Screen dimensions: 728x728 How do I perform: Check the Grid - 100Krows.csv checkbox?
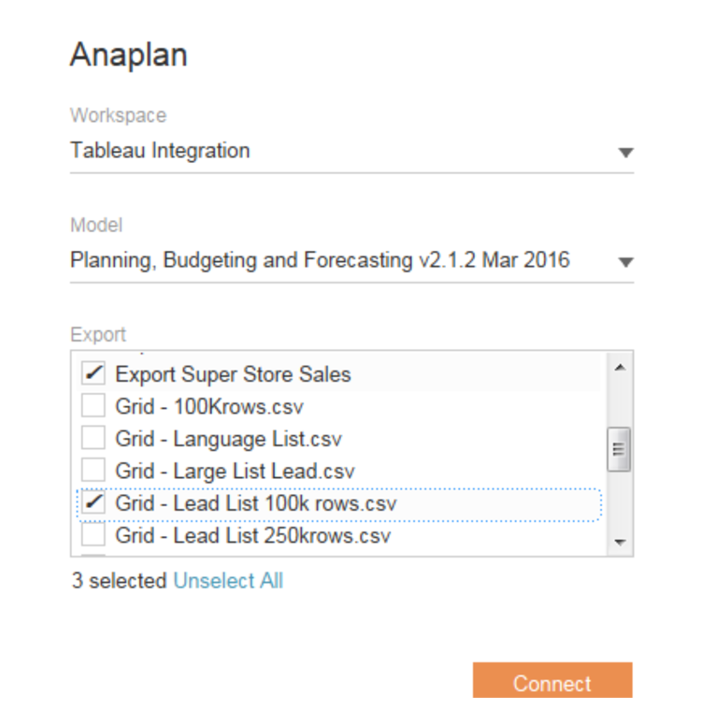tap(93, 406)
